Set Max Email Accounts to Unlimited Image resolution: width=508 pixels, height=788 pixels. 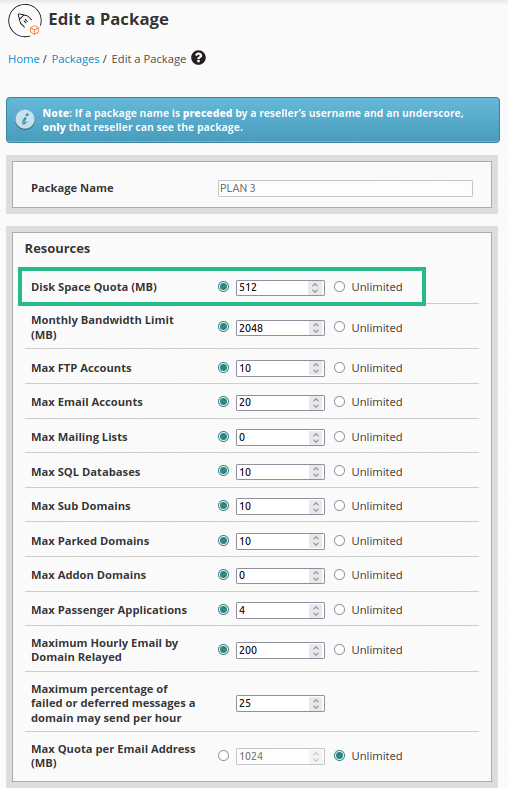point(340,402)
